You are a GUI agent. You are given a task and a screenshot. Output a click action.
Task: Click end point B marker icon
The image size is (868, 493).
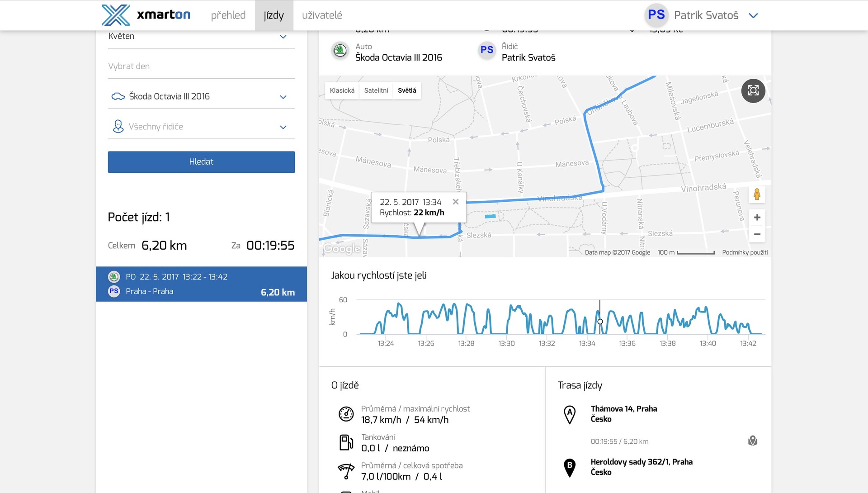570,467
